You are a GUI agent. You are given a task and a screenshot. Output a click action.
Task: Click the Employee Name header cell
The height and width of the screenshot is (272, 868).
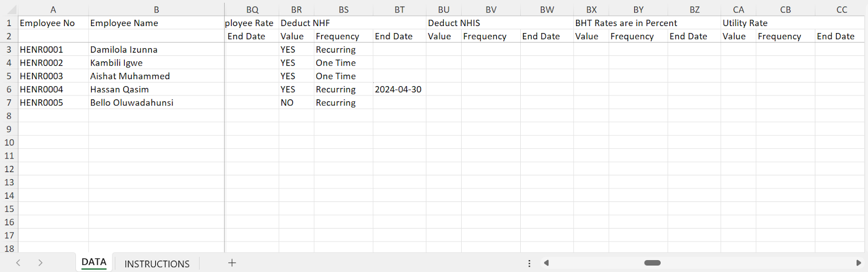[156, 23]
